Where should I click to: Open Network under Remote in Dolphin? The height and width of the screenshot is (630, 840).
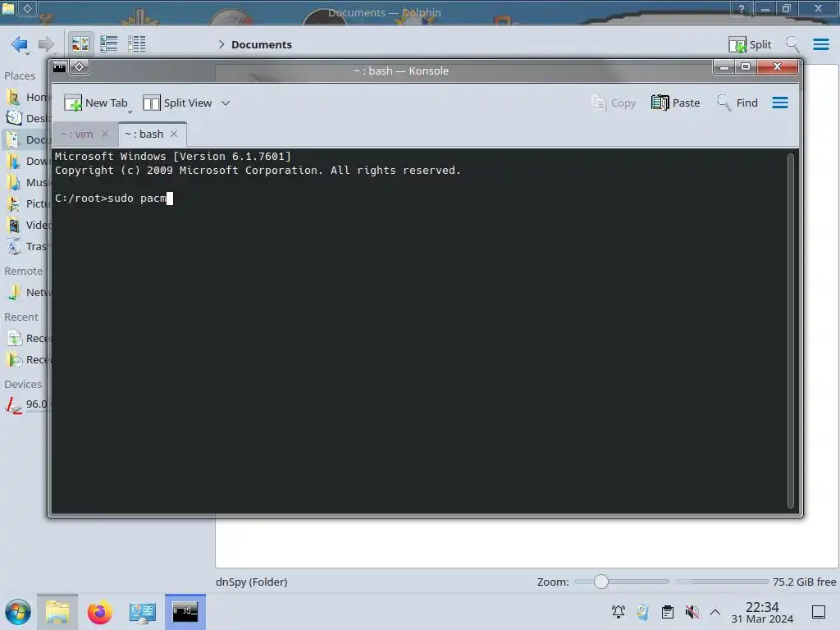(25, 293)
